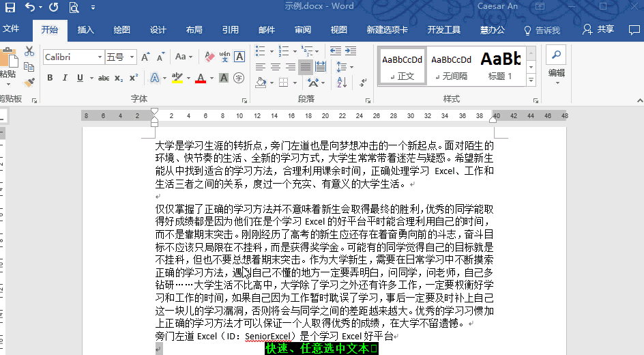
Task: Apply the red font color
Action: [x=201, y=78]
